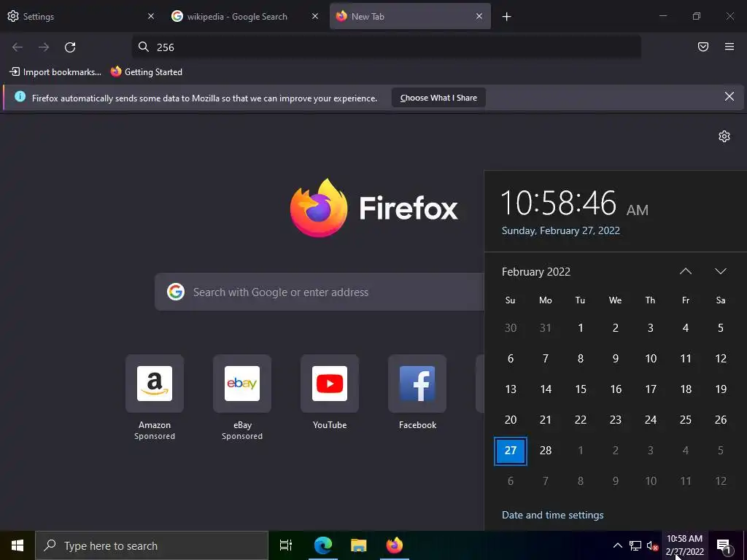
Task: Close the Settings tab
Action: [151, 16]
